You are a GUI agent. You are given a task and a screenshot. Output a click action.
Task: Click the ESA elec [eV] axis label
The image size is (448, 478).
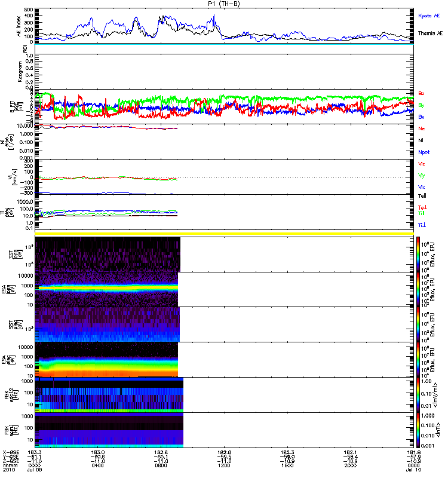[x=8, y=360]
